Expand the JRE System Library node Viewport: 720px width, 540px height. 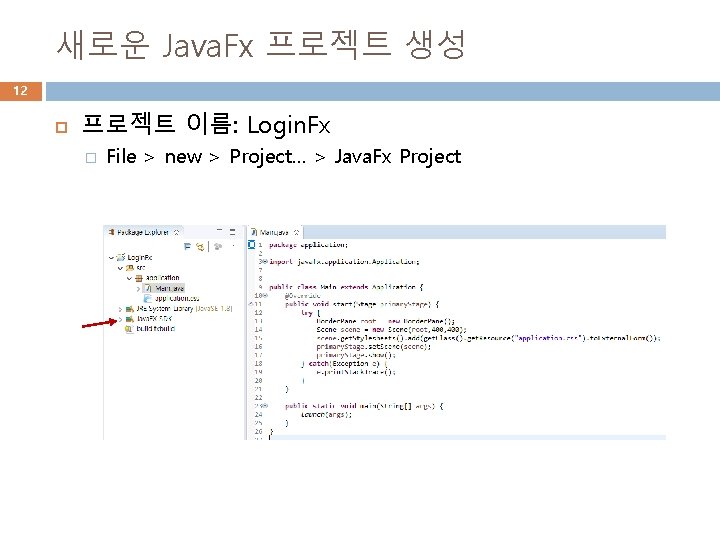coord(120,309)
